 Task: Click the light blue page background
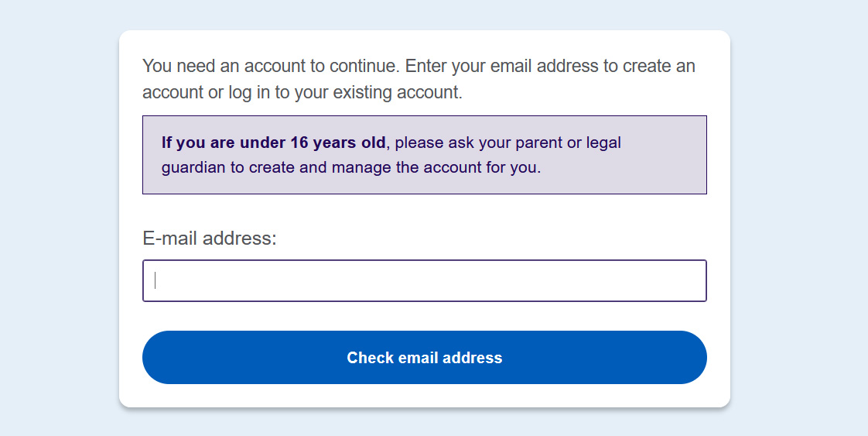point(54,232)
